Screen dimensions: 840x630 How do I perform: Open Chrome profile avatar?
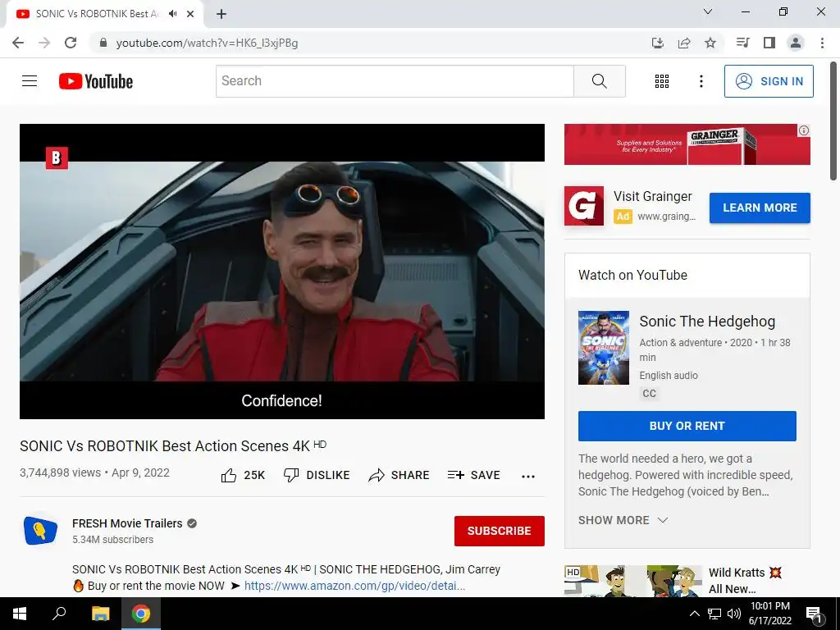(x=796, y=43)
